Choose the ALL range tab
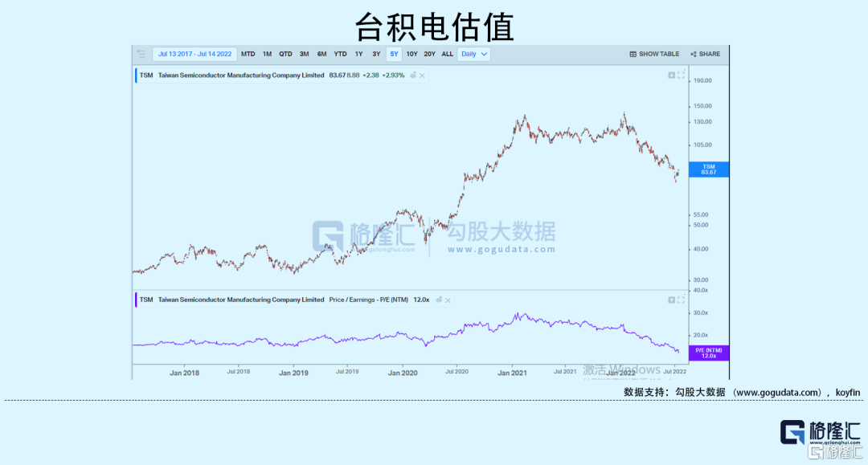This screenshot has width=868, height=465. 447,55
